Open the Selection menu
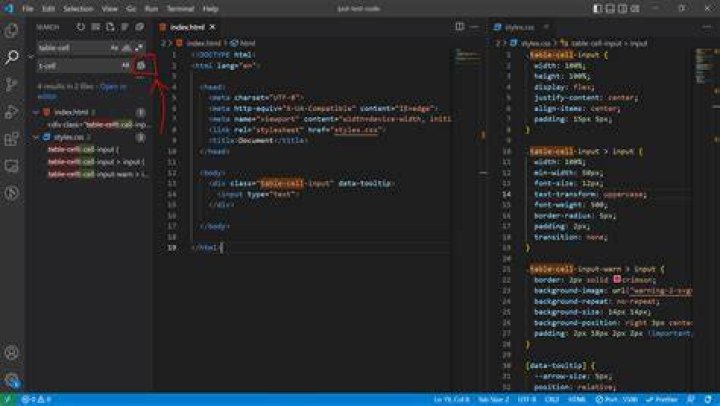This screenshot has height=406, width=720. (x=78, y=8)
